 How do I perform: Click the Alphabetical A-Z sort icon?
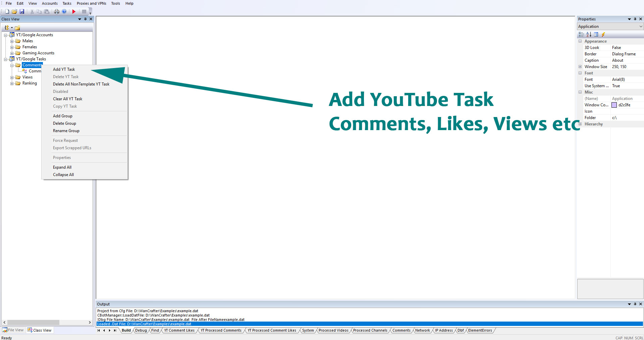tap(589, 35)
